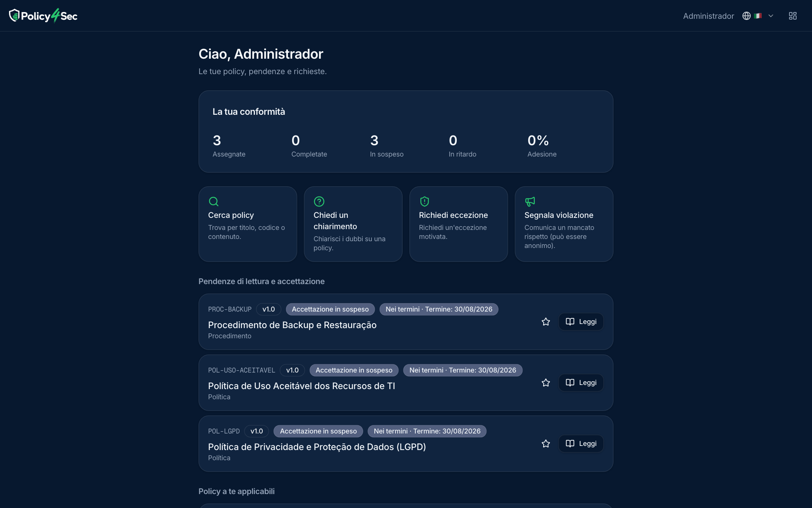Click Trova per titolo description text
This screenshot has height=508, width=812.
pyautogui.click(x=247, y=232)
